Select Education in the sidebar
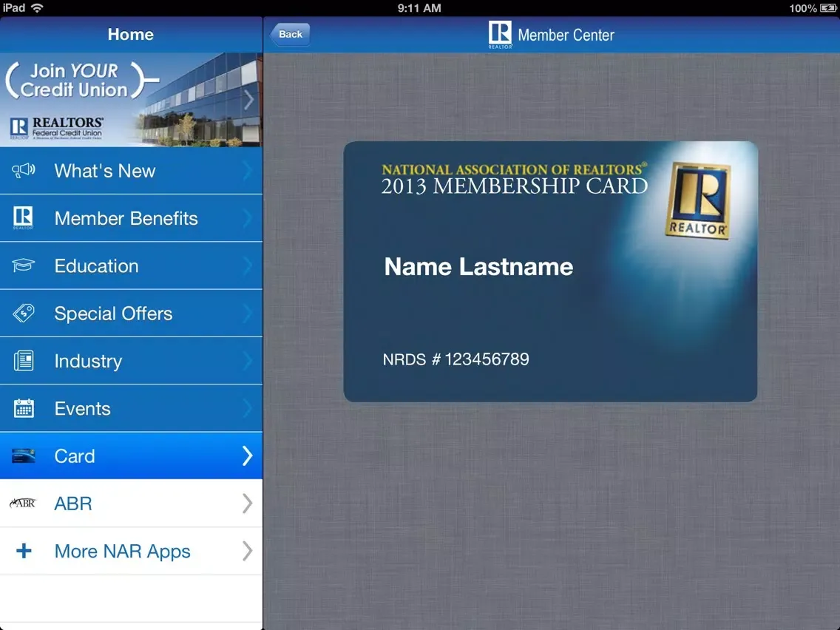The height and width of the screenshot is (630, 840). [132, 265]
